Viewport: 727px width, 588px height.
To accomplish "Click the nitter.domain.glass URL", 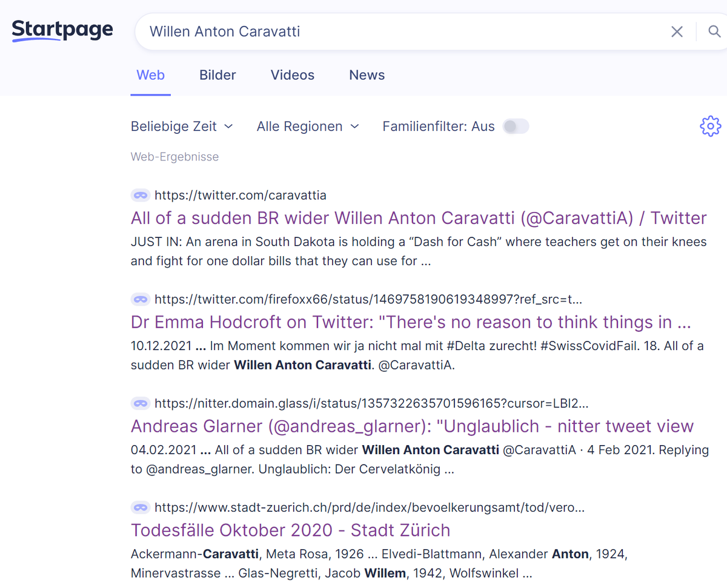I will (x=371, y=404).
